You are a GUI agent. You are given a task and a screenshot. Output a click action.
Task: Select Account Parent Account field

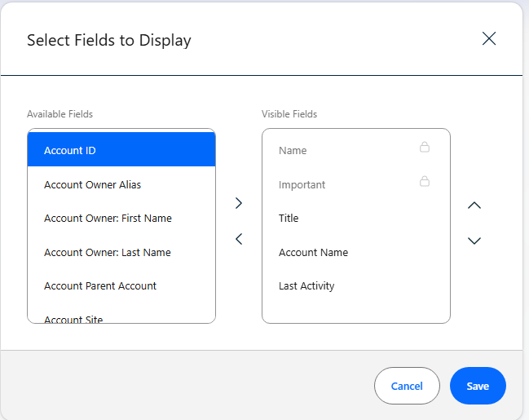pos(121,286)
